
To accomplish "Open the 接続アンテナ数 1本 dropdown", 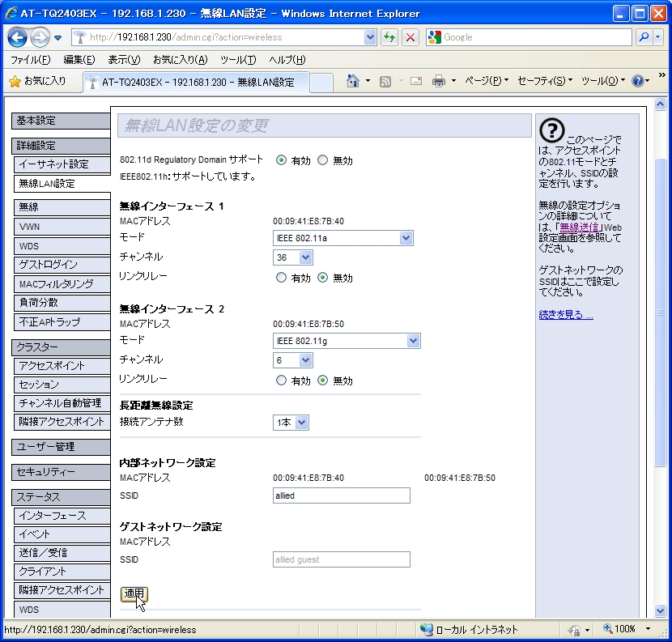I will coord(291,423).
